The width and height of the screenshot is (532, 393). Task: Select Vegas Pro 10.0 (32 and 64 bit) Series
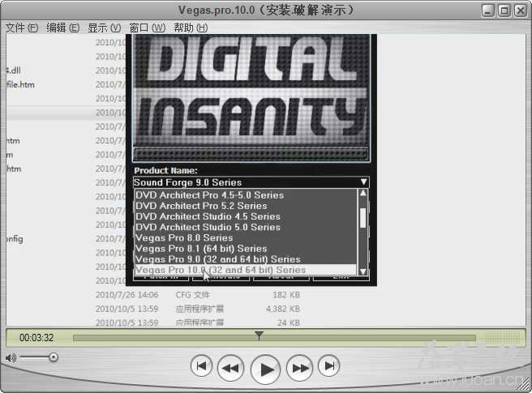(246, 270)
